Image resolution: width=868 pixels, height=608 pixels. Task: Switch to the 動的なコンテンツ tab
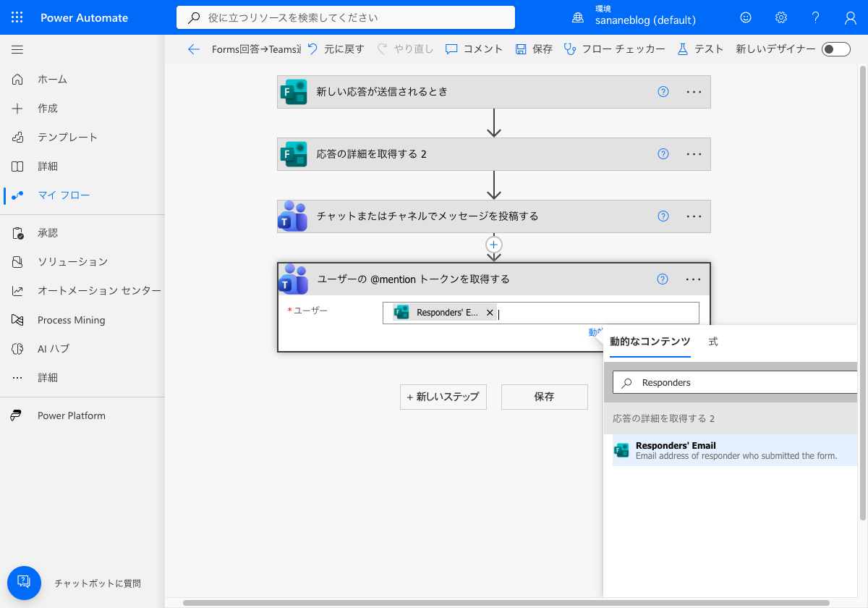pos(650,342)
